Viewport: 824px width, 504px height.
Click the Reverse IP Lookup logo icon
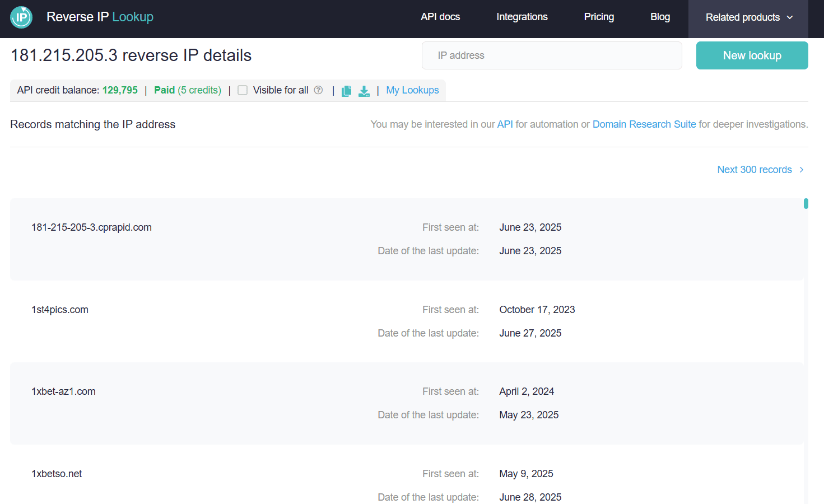21,17
